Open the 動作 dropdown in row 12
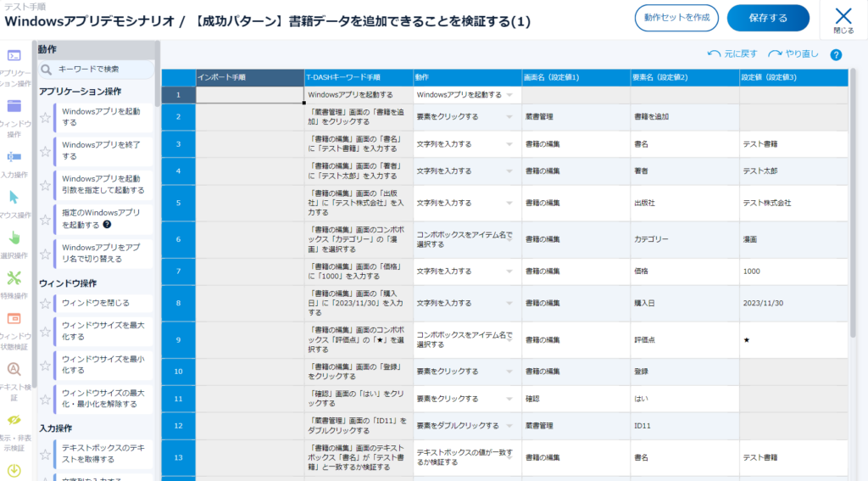Viewport: 868px width, 481px height. coord(509,425)
